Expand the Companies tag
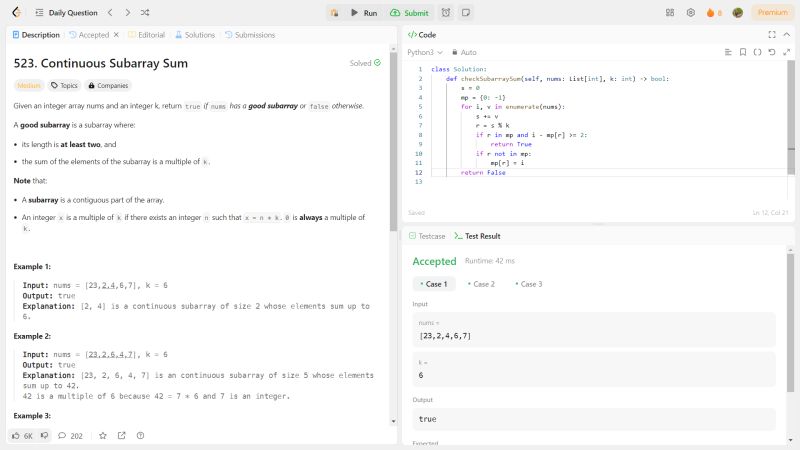This screenshot has height=450, width=800. 108,85
